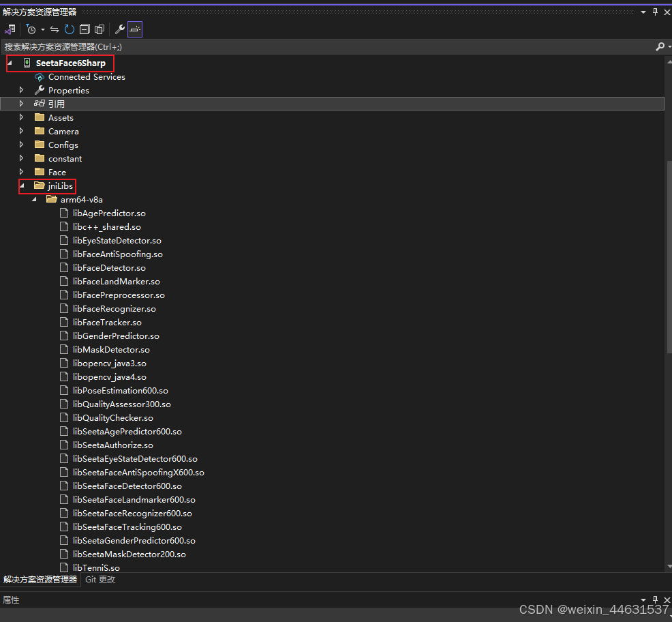
Task: Click the libFaceTracker.so file name
Action: [x=107, y=323]
